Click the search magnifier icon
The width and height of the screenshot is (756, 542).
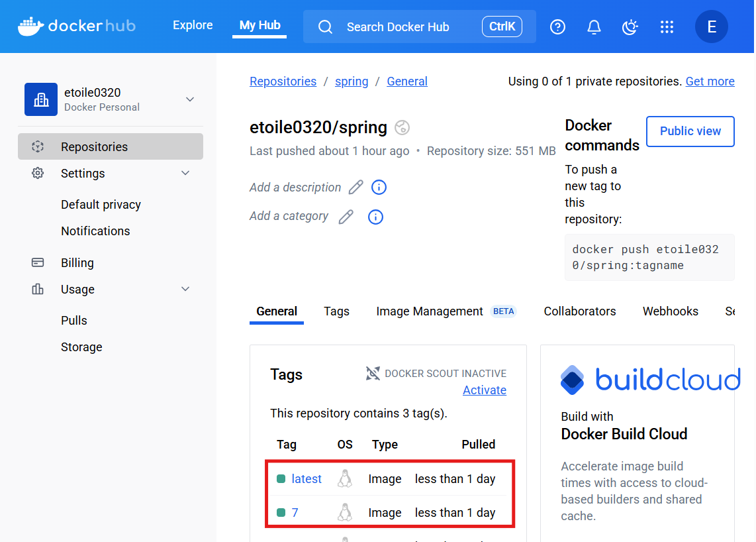pyautogui.click(x=326, y=27)
